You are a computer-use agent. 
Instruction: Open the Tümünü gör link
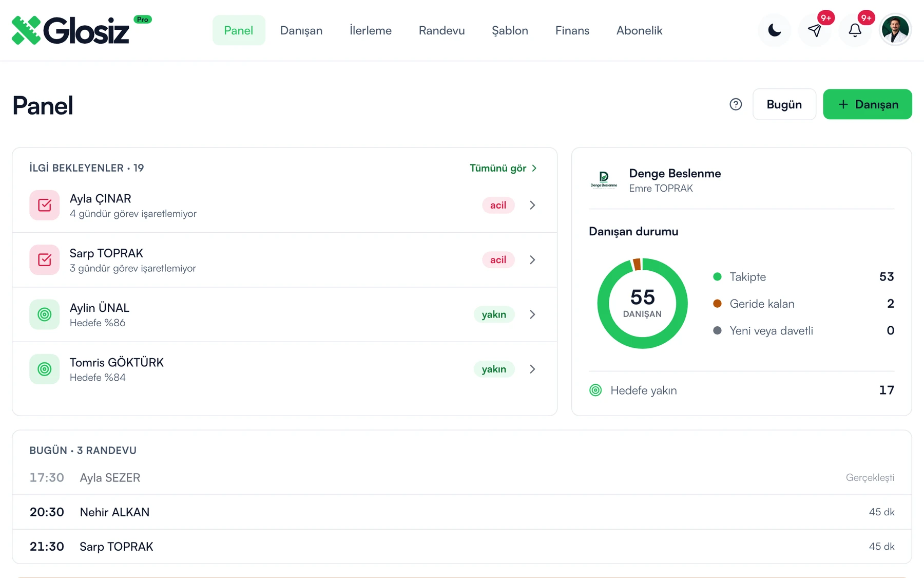pos(503,168)
